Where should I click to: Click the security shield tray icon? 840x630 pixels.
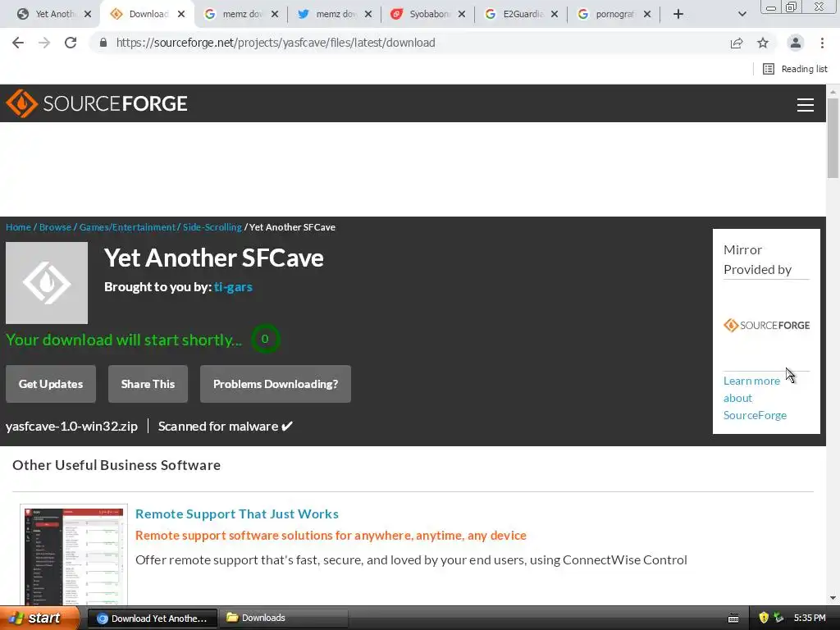coord(764,619)
